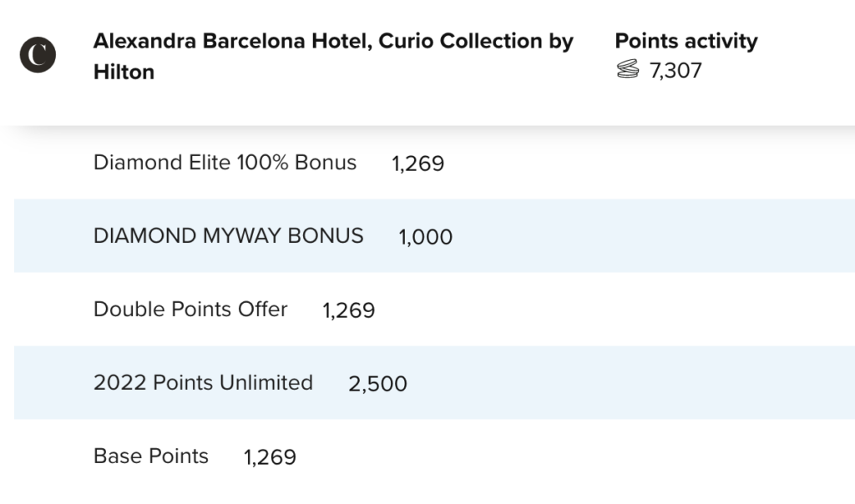
Task: Click the Diamond Elite label text
Action: point(225,163)
